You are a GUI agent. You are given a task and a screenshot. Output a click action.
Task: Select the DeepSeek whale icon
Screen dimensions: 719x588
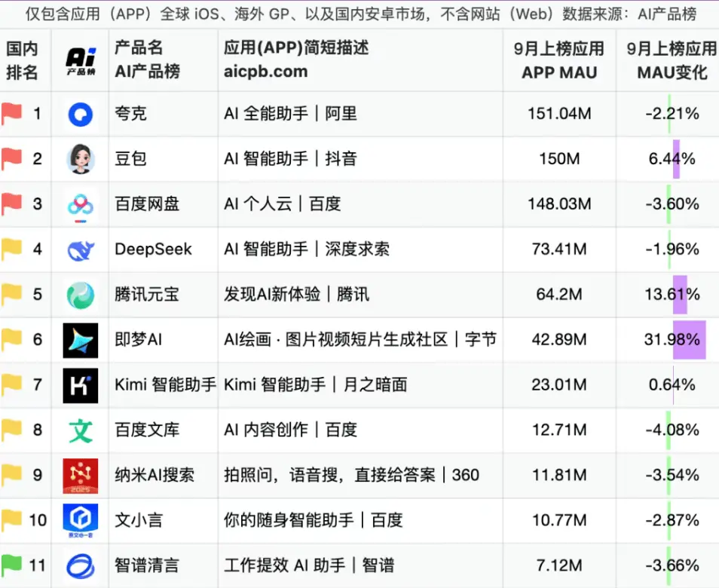pyautogui.click(x=80, y=250)
